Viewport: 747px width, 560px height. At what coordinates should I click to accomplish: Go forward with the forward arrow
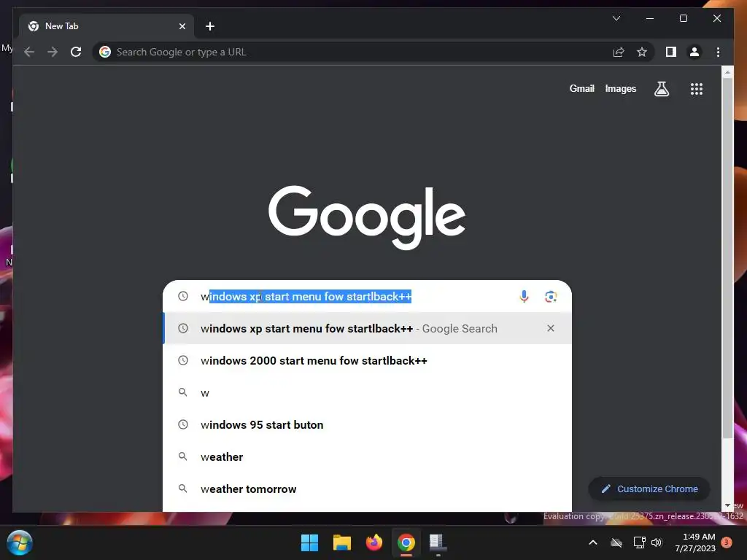53,52
